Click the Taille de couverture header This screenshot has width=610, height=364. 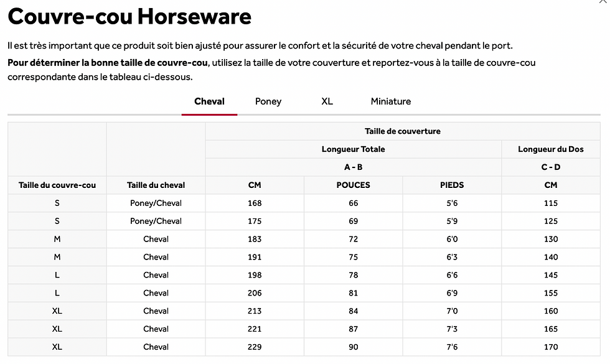click(x=403, y=131)
